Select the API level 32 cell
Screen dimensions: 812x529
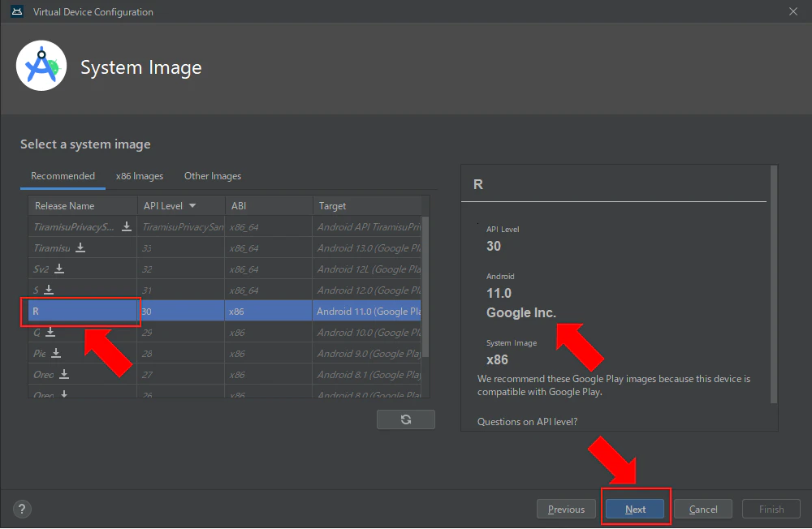tap(181, 269)
